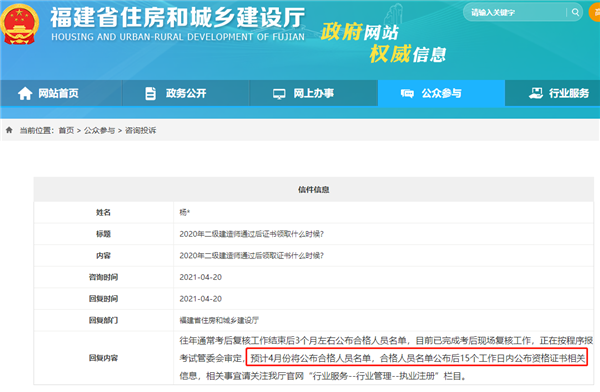
Task: Click the 回复部门 label cell
Action: point(104,320)
